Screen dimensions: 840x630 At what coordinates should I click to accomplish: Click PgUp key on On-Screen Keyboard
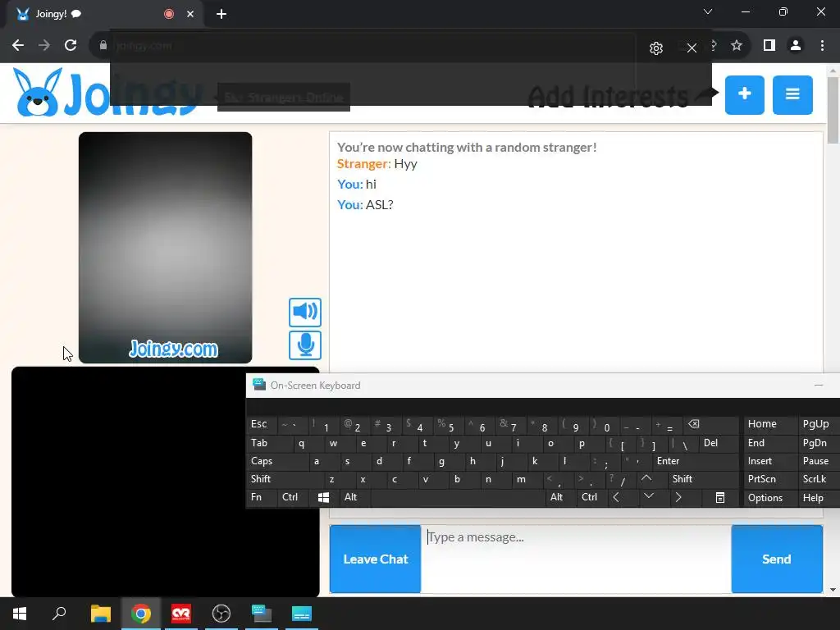click(x=818, y=424)
